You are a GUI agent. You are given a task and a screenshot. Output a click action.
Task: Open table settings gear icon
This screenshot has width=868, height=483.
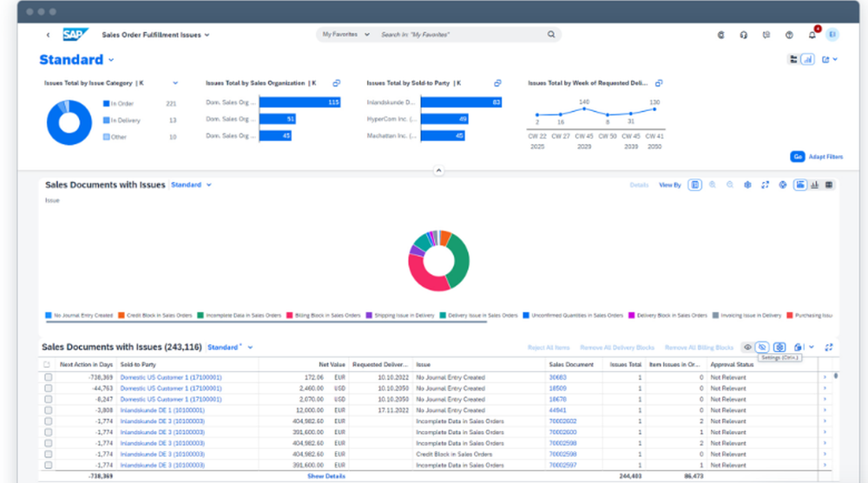tap(779, 347)
